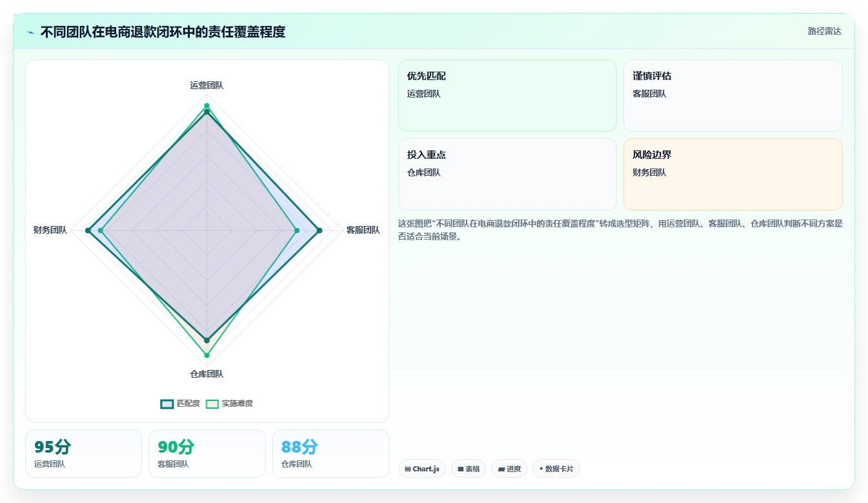Screen dimensions: 868x503
Task: Select the 进度 tag
Action: tap(509, 469)
